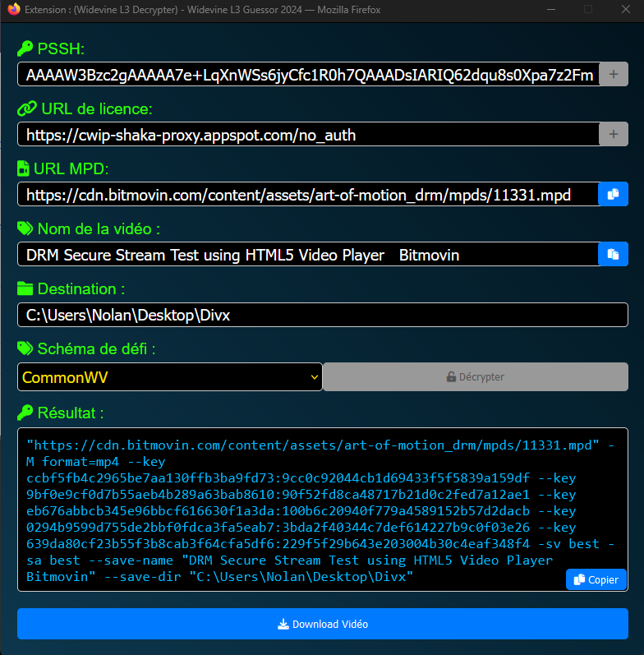644x655 pixels.
Task: Click the Décrypter button
Action: click(476, 376)
